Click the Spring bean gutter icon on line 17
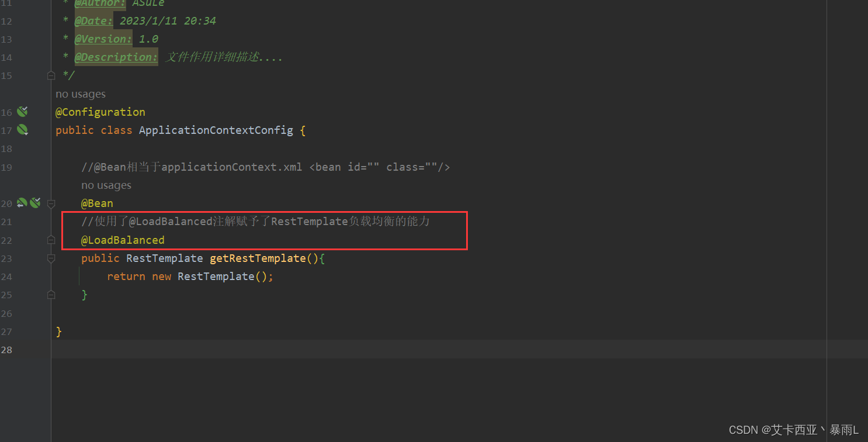The width and height of the screenshot is (868, 442). [22, 130]
